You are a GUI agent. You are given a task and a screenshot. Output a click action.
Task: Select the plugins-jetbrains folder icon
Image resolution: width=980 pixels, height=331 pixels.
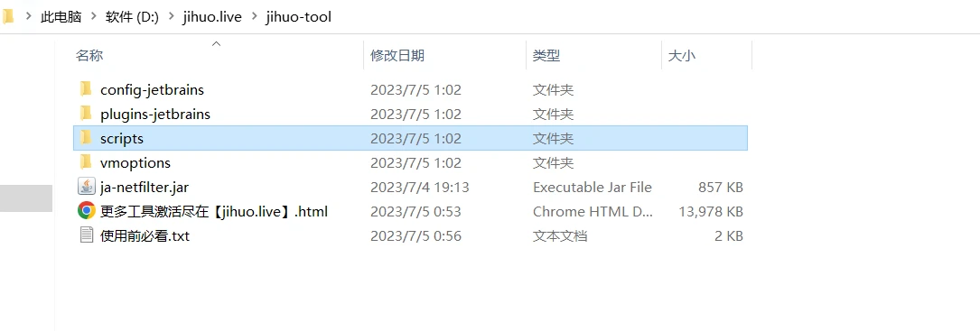point(86,114)
